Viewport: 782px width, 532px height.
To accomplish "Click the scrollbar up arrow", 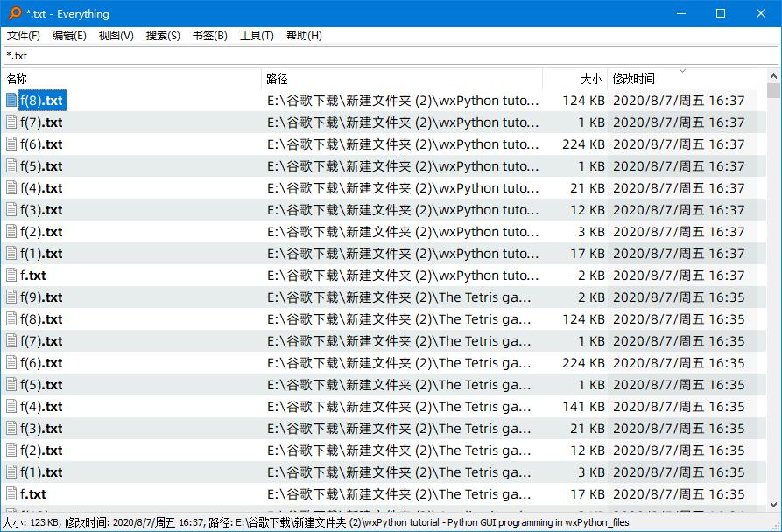I will tap(774, 77).
